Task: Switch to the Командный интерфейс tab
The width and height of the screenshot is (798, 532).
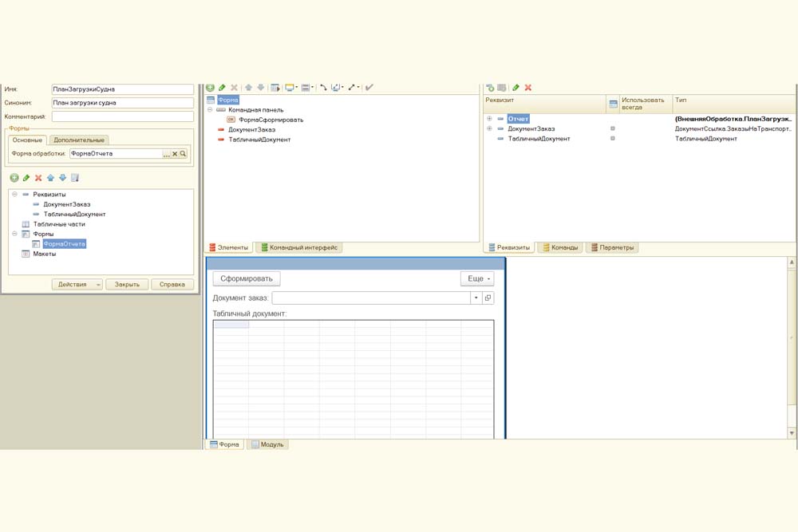Action: pyautogui.click(x=299, y=248)
